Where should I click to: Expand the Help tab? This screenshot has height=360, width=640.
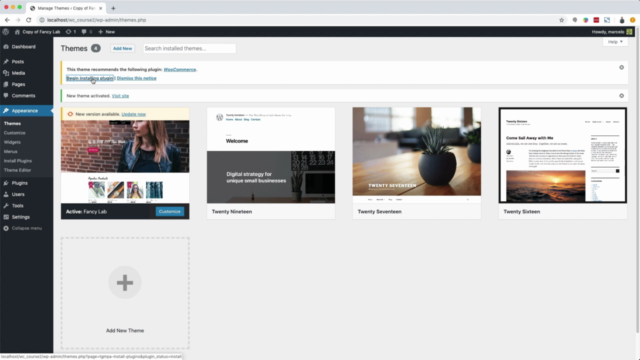pyautogui.click(x=615, y=42)
